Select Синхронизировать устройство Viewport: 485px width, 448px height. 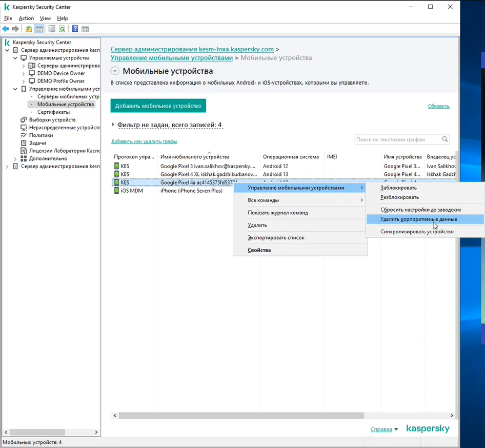pyautogui.click(x=425, y=232)
